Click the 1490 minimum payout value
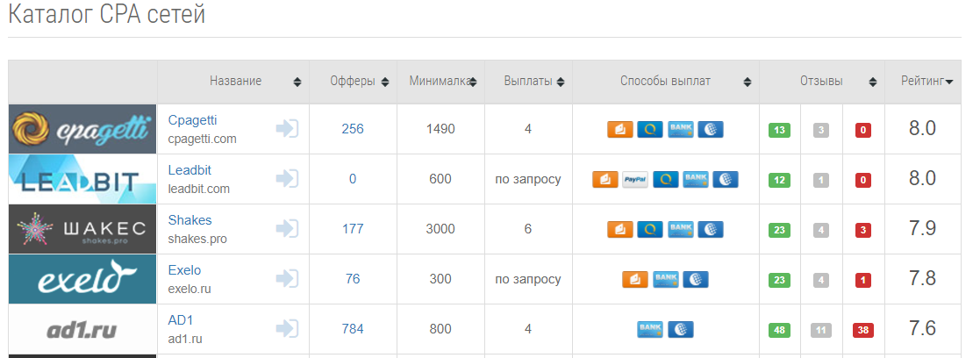Image resolution: width=980 pixels, height=358 pixels. click(x=440, y=129)
